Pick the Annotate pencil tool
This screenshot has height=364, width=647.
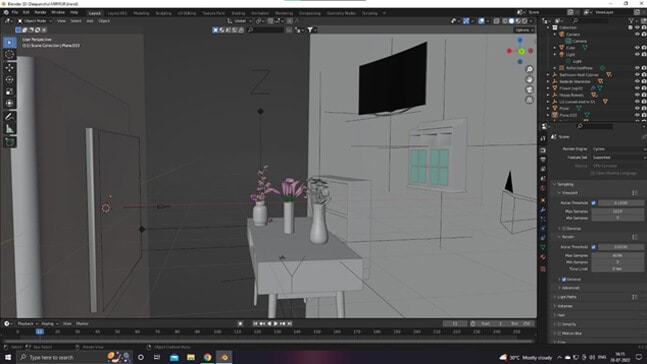(x=9, y=117)
